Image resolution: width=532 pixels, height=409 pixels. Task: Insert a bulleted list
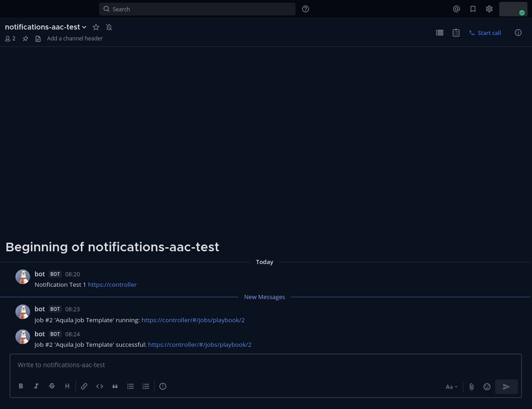click(x=130, y=386)
